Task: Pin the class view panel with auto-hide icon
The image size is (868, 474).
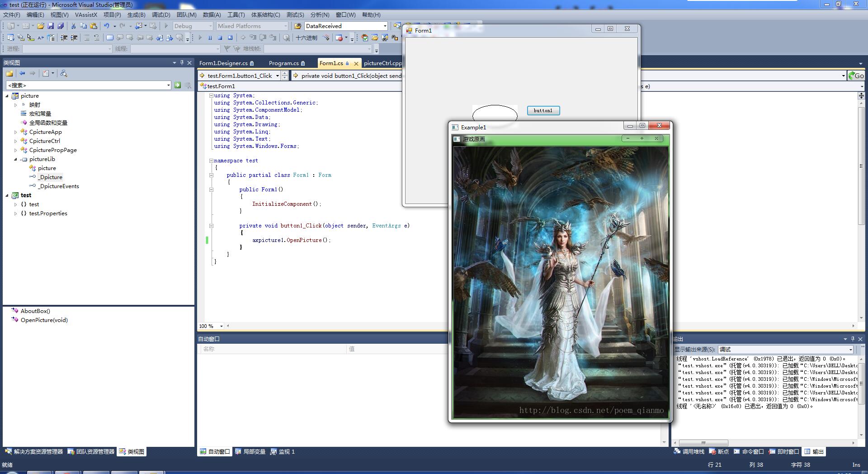Action: click(182, 63)
